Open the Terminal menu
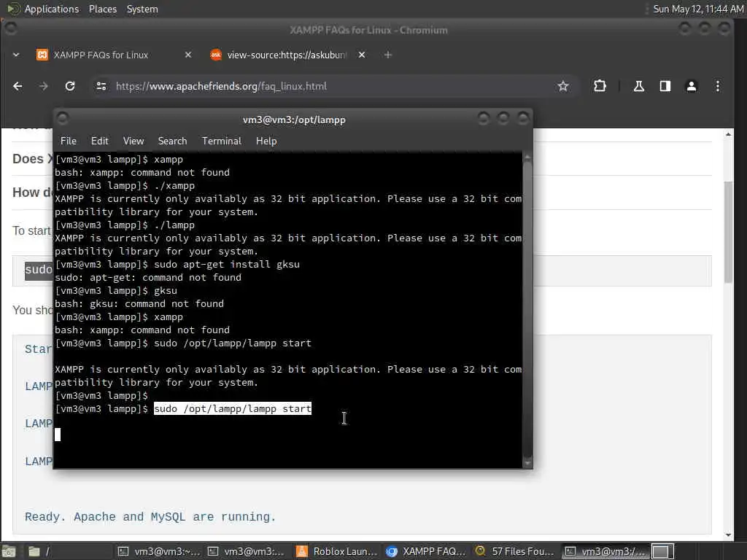The image size is (747, 560). pyautogui.click(x=222, y=141)
